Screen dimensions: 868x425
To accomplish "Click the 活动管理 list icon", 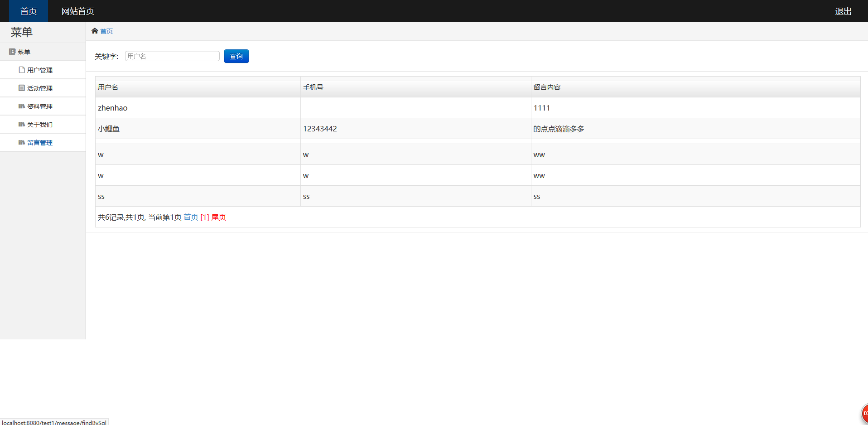I will click(21, 88).
